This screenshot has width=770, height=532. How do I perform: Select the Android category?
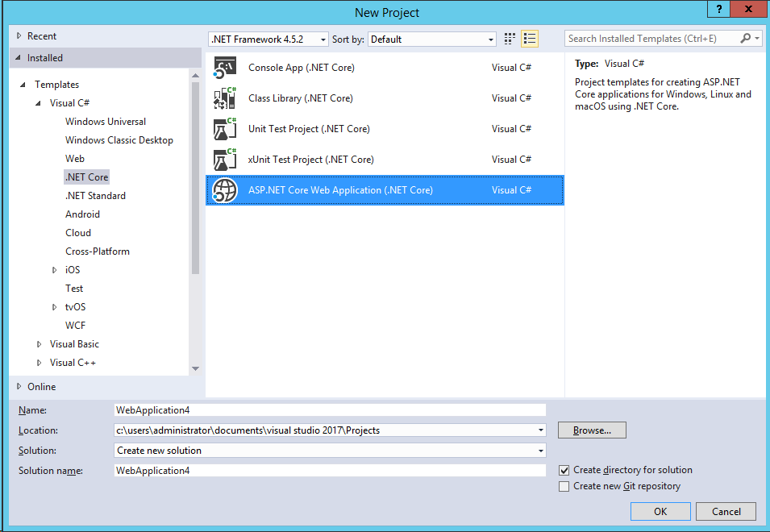point(82,214)
